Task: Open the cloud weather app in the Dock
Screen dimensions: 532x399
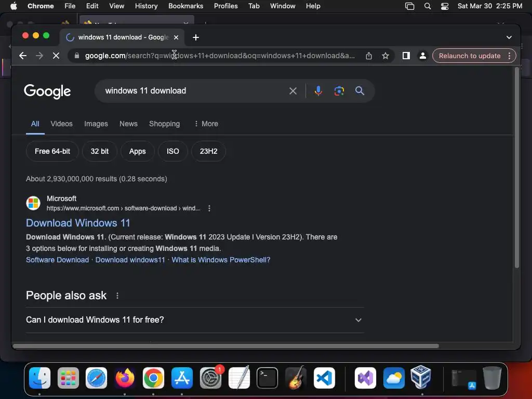Action: [x=394, y=378]
